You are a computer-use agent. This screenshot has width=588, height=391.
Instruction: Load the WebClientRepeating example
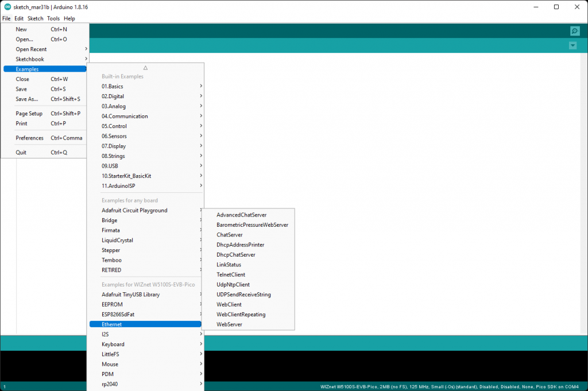coord(248,315)
